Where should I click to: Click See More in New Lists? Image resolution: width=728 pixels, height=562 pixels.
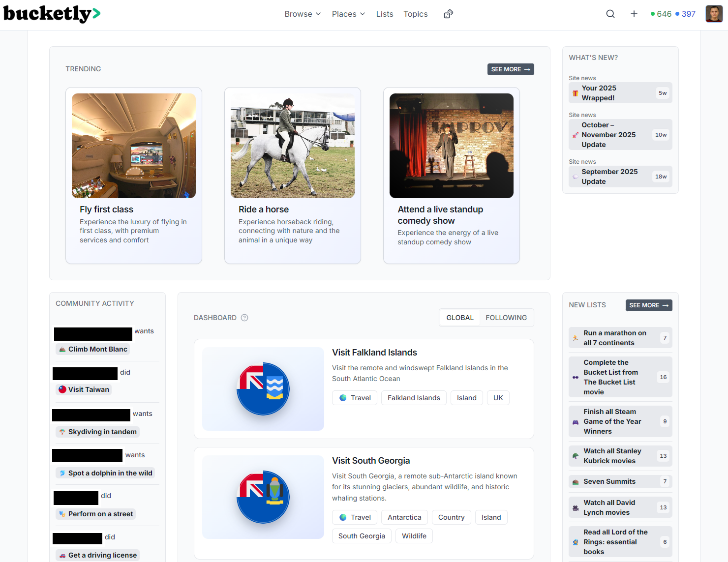[648, 305]
